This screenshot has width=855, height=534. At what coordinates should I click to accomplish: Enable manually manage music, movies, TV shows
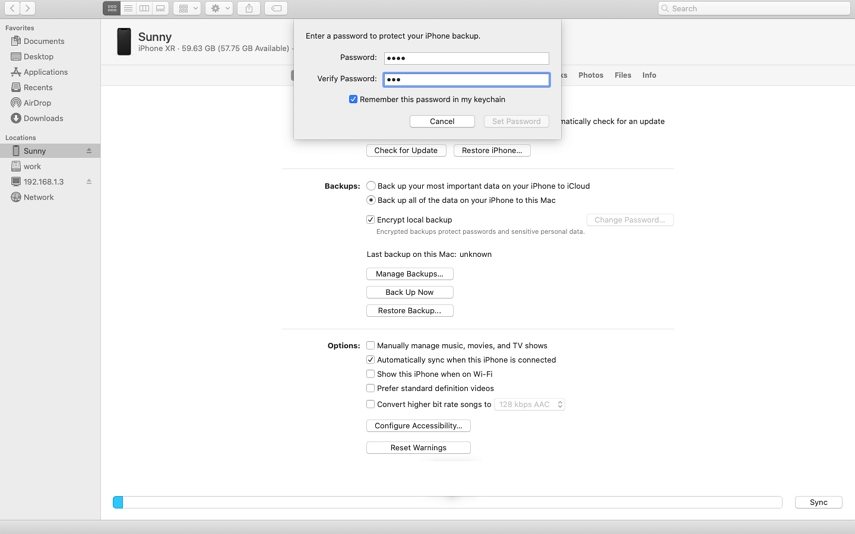click(370, 345)
